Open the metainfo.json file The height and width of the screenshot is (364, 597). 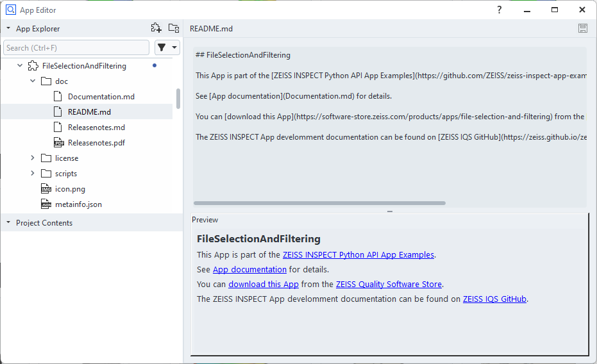[x=78, y=204]
